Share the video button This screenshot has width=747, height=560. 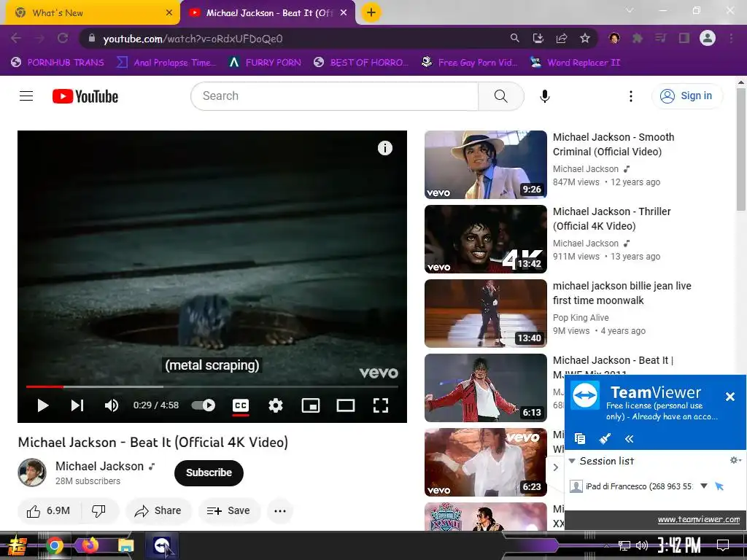click(158, 511)
